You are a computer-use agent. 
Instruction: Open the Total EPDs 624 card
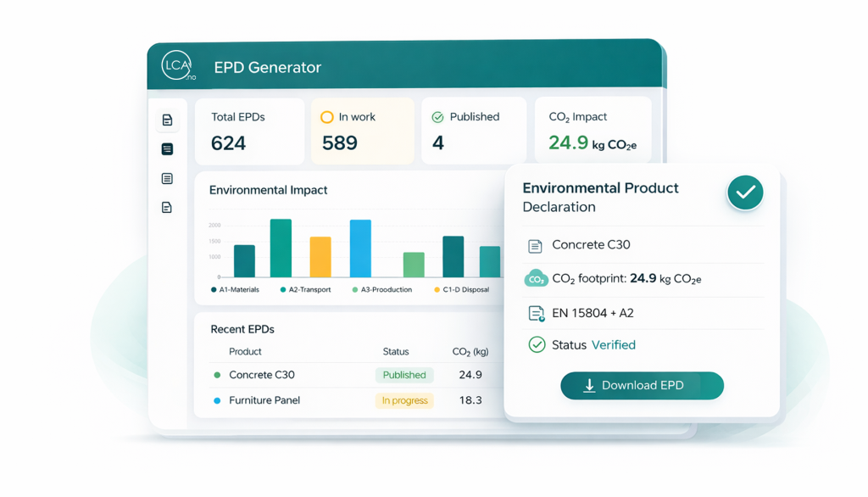pyautogui.click(x=249, y=131)
